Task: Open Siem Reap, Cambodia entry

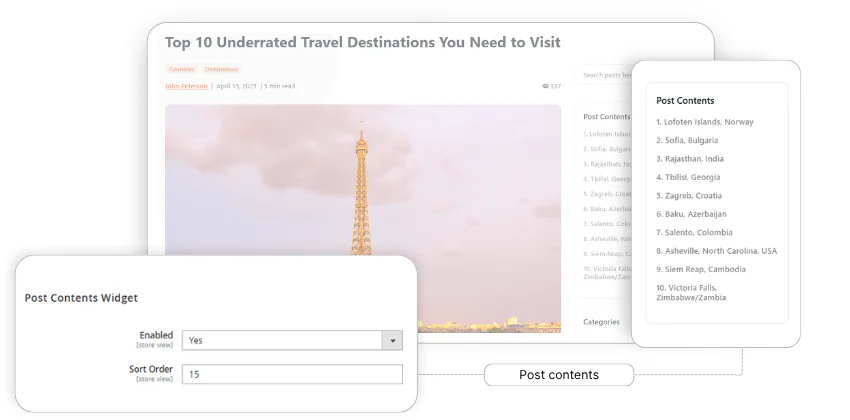Action: (x=700, y=269)
